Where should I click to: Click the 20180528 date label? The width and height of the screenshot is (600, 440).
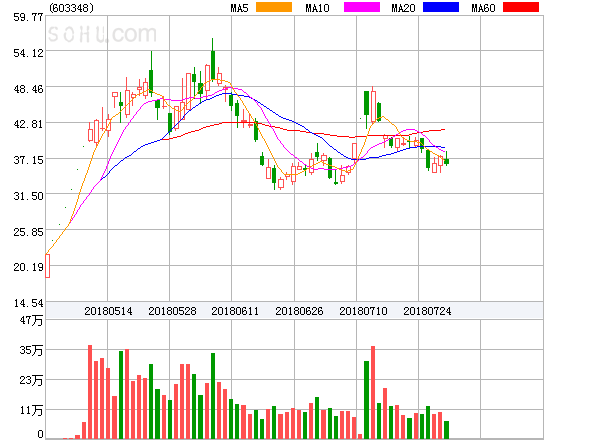(172, 311)
